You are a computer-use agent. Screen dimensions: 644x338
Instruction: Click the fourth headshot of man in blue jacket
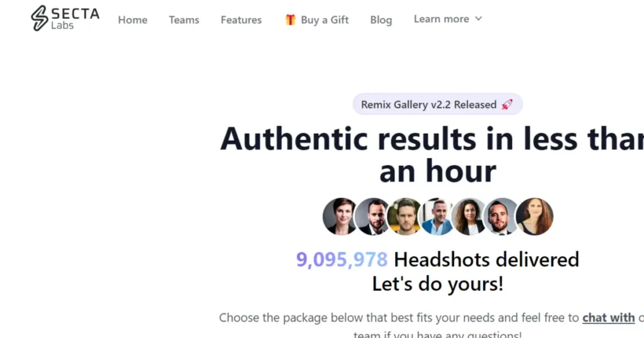[x=437, y=217]
